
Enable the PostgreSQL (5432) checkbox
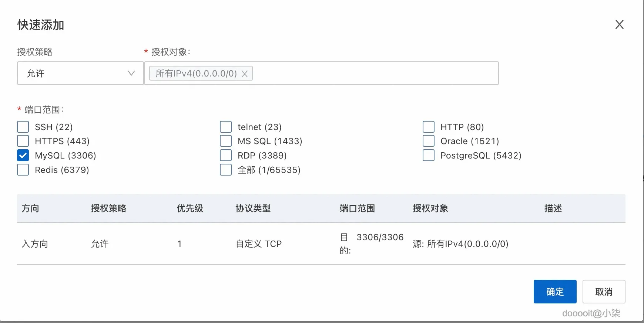[x=428, y=155]
